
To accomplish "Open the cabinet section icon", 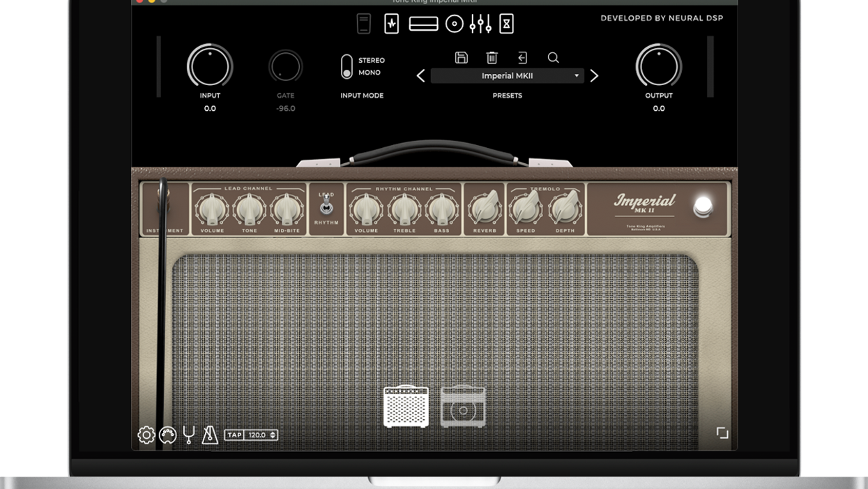I will pos(455,23).
